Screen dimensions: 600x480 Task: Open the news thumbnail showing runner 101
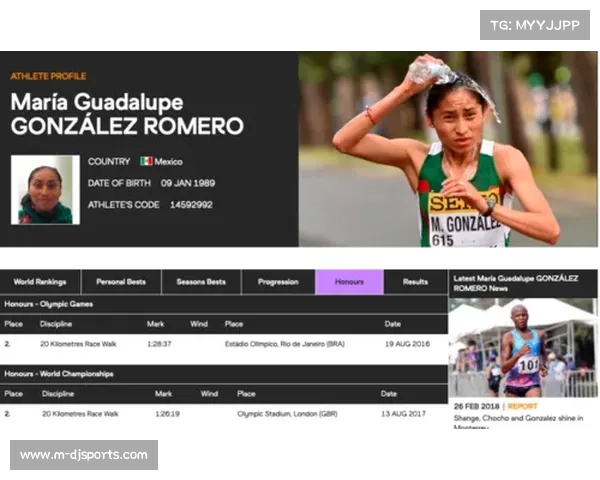pos(522,348)
